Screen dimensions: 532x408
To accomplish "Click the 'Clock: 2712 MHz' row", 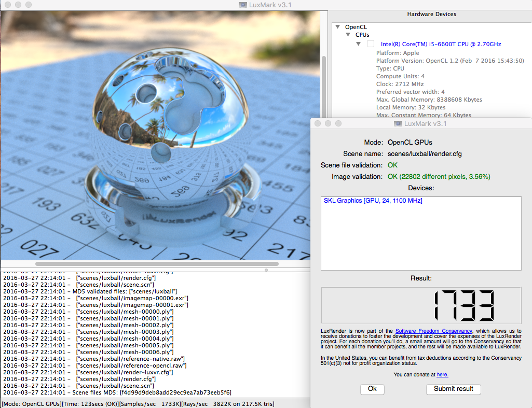I will pos(400,84).
